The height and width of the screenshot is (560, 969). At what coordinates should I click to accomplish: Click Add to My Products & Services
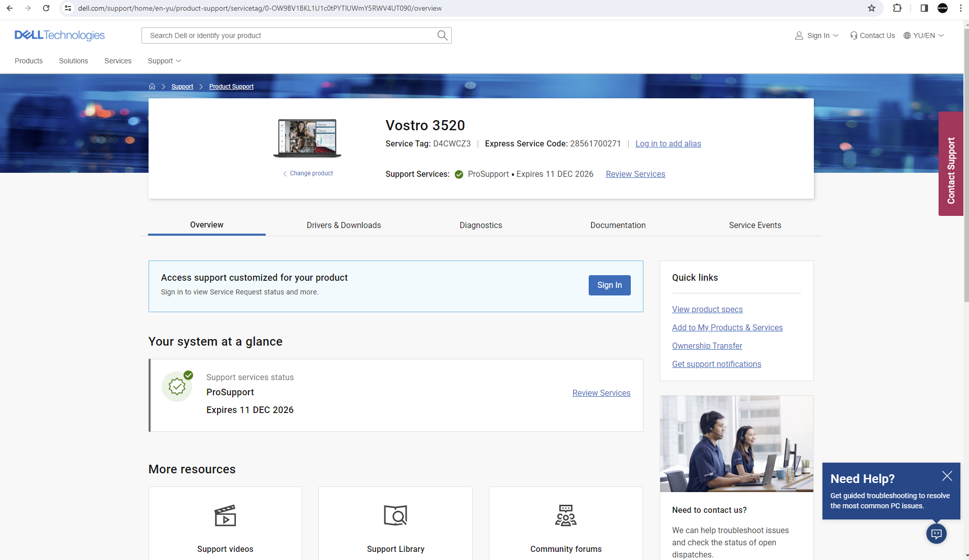(x=728, y=328)
